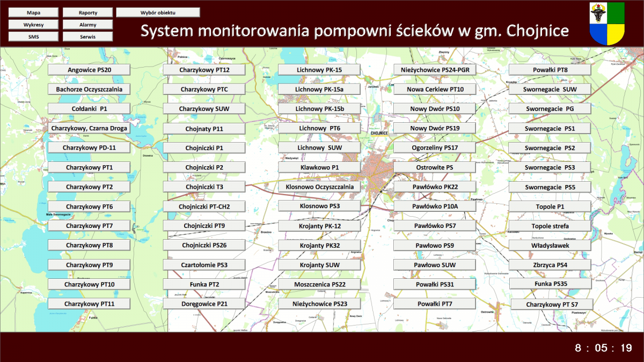Open Charzykowy PT12 station
644x362 pixels.
(204, 70)
